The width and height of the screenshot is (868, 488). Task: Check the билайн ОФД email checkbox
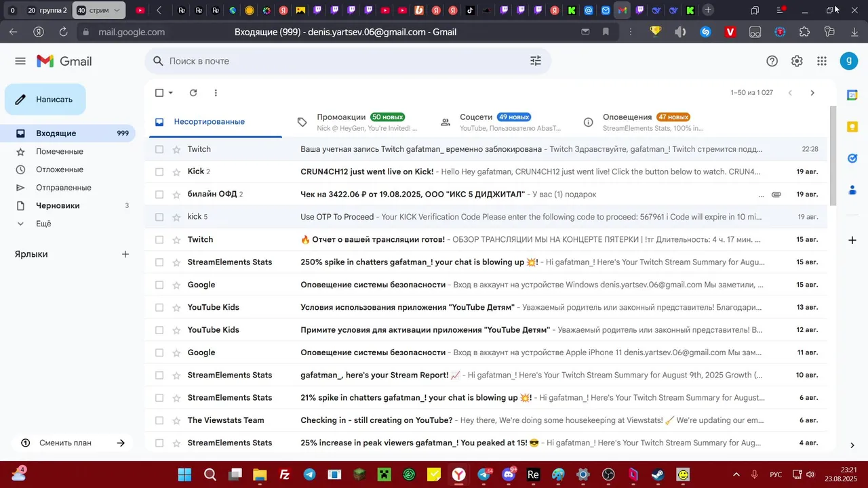(x=159, y=195)
